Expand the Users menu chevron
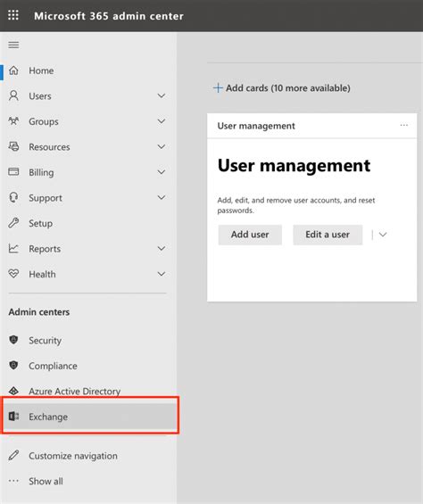The image size is (423, 504). click(x=162, y=95)
